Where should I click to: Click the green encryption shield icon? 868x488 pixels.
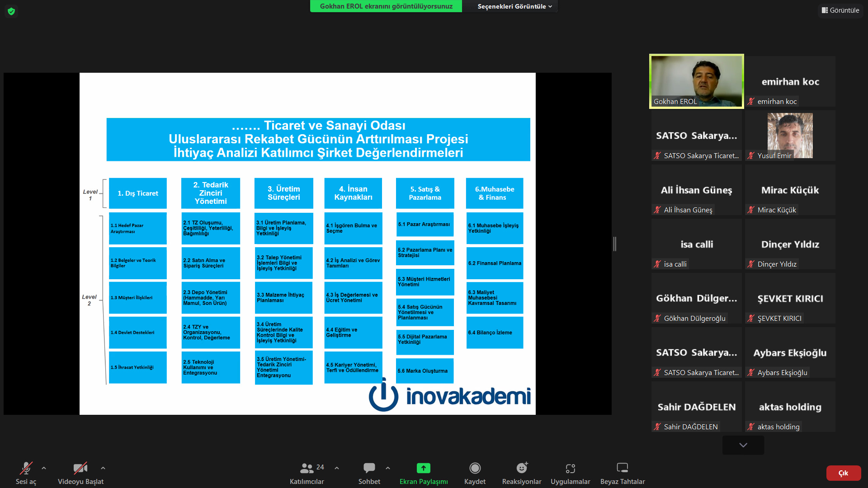[11, 11]
